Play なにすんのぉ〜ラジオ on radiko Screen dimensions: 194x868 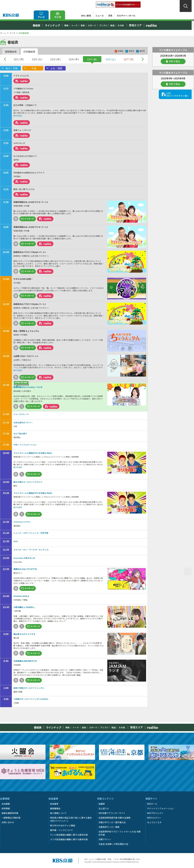51,407
